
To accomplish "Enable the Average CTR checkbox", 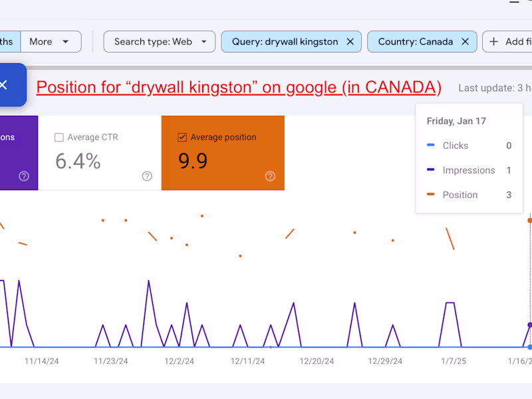I will 59,138.
